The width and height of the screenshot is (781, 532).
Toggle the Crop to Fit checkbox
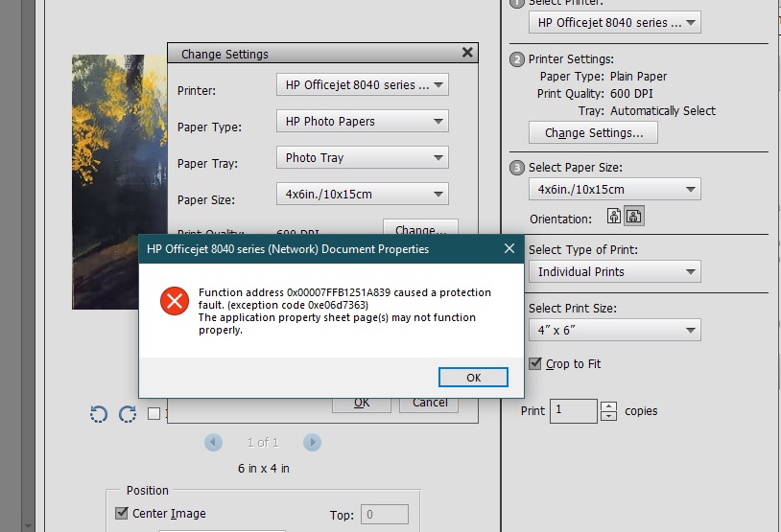coord(535,363)
